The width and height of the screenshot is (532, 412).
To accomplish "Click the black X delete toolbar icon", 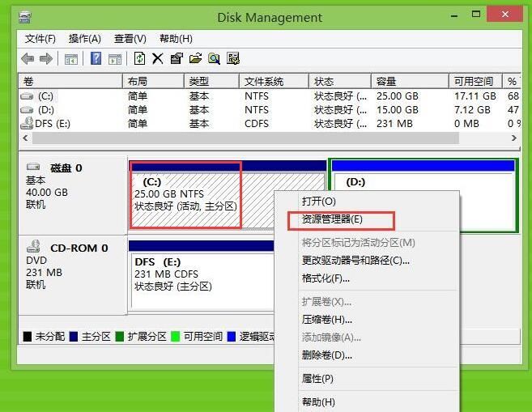I will 157,58.
